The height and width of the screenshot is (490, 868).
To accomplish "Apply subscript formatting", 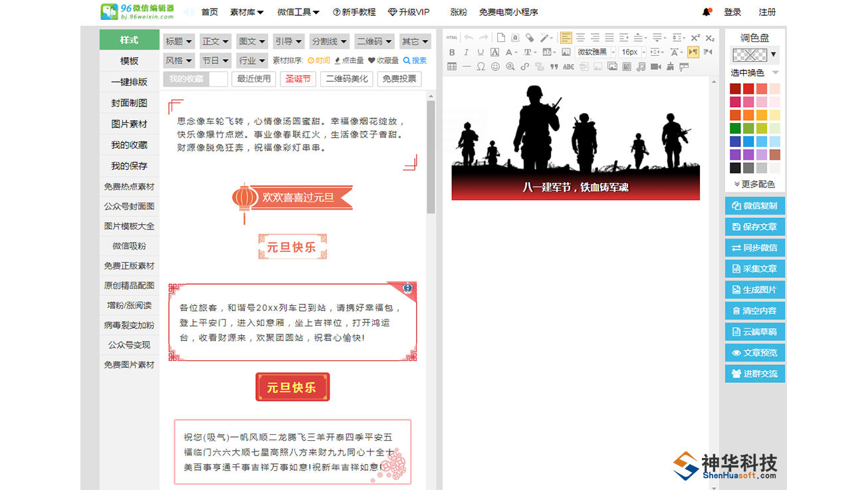I will coord(710,38).
